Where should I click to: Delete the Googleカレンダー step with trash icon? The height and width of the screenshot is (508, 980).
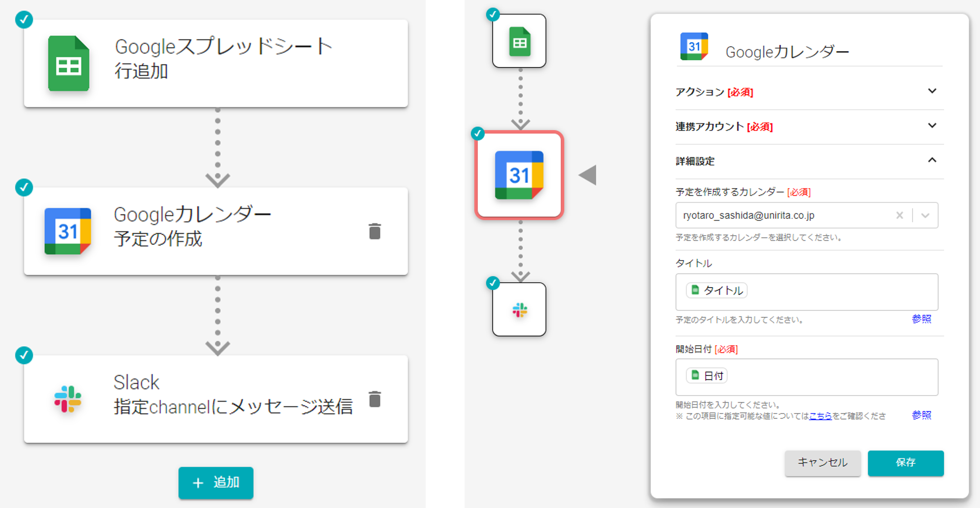coord(375,231)
